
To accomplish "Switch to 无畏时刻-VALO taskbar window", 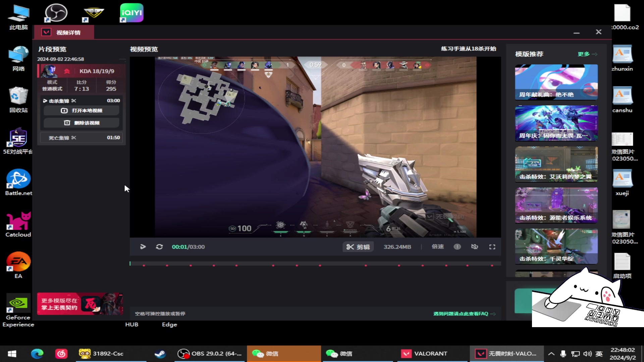I will [506, 354].
